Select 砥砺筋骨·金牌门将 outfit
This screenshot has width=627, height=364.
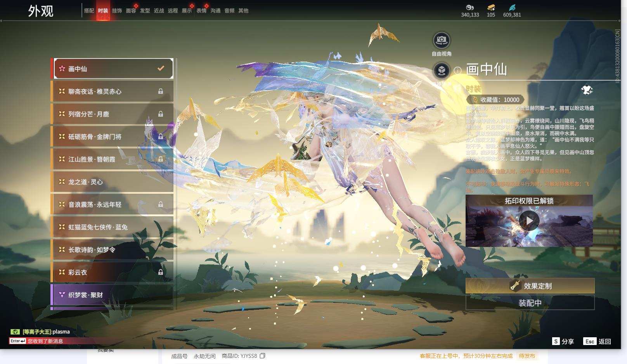[113, 136]
